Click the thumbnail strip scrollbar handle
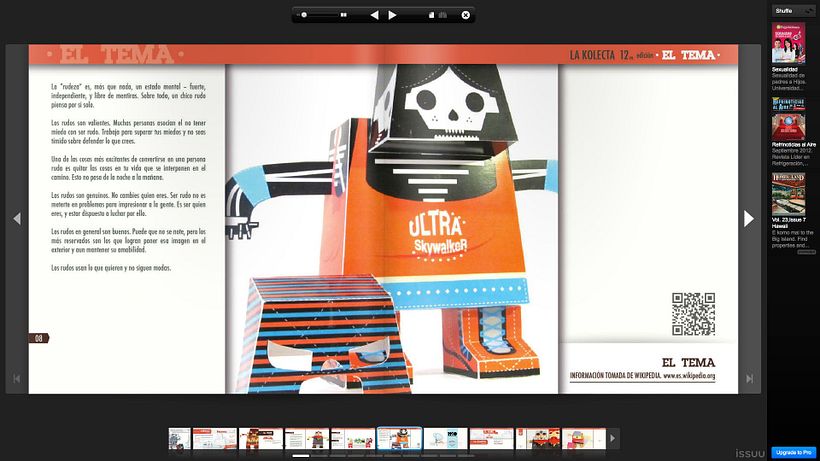Image resolution: width=820 pixels, height=461 pixels. (301, 456)
